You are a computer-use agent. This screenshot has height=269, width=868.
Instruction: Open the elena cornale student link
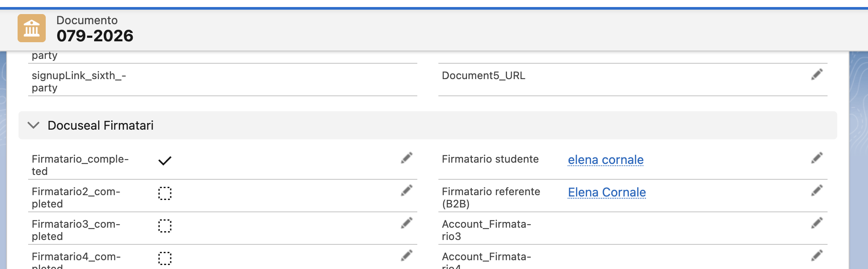point(605,160)
